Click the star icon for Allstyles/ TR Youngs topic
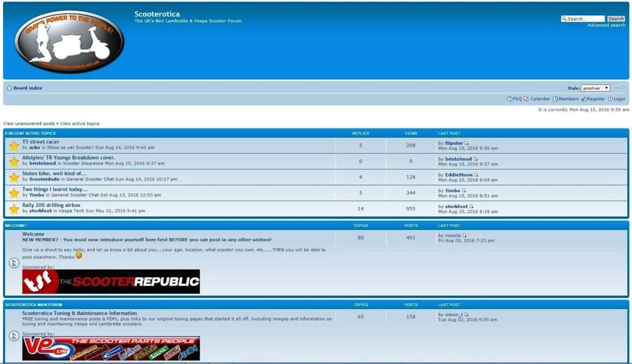The width and height of the screenshot is (632, 364). (14, 161)
